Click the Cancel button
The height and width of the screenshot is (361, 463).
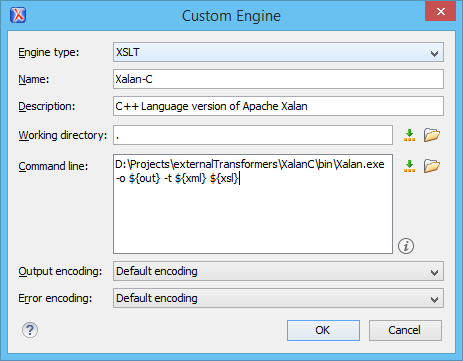[x=405, y=330]
